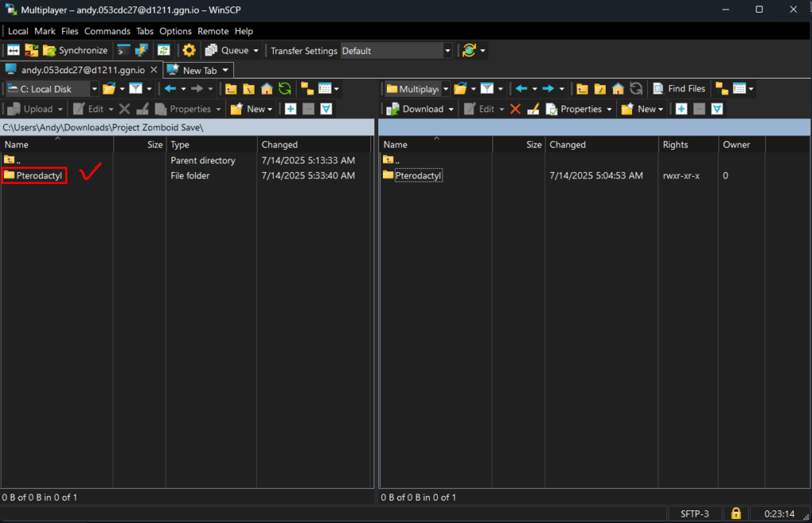The height and width of the screenshot is (523, 812).
Task: Go to root directory in local panel toolbar
Action: pos(248,89)
